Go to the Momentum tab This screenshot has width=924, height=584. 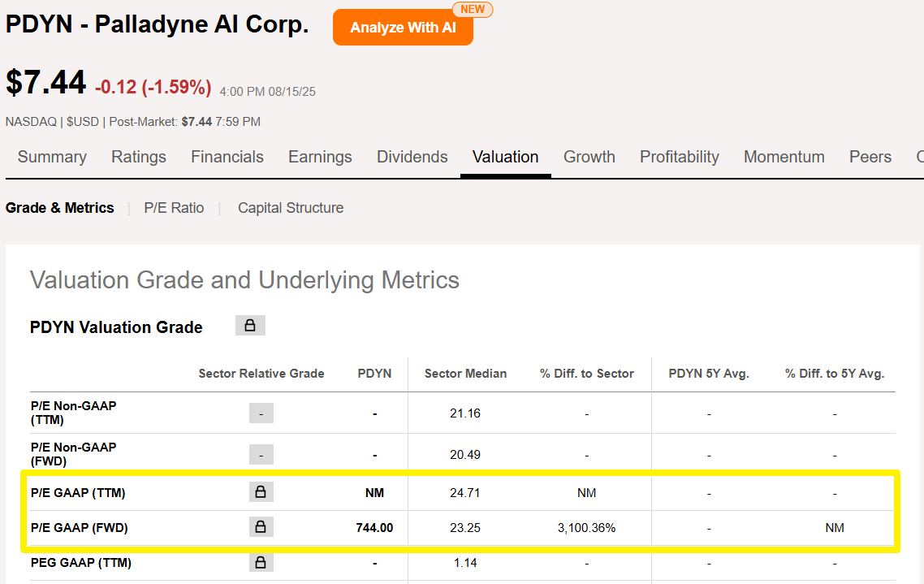784,157
